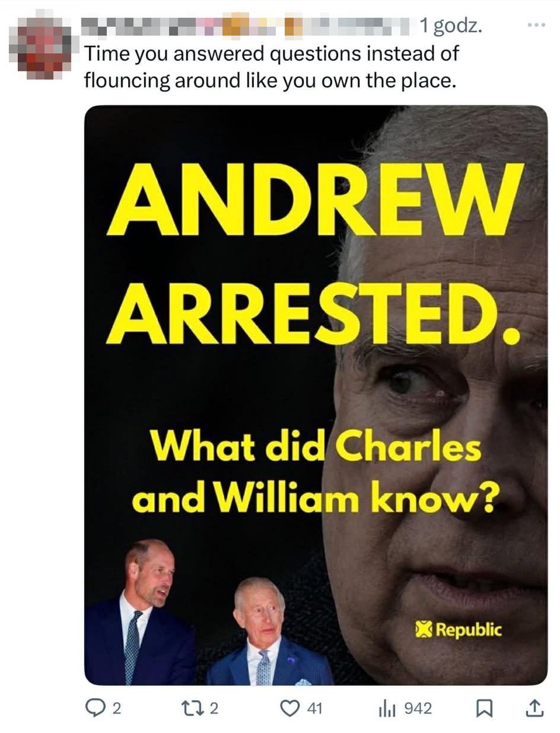Open the post via "1 godz." timestamp
This screenshot has height=733, width=560.
click(x=450, y=26)
